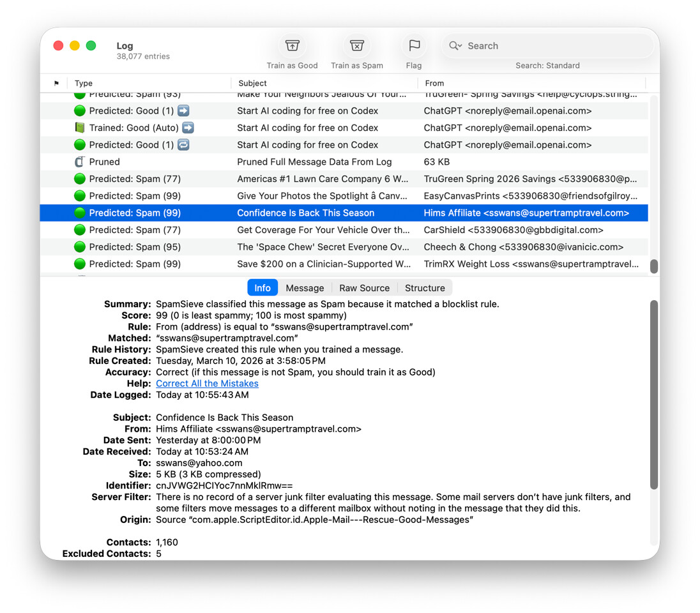Sort the log by flag column header

(56, 83)
